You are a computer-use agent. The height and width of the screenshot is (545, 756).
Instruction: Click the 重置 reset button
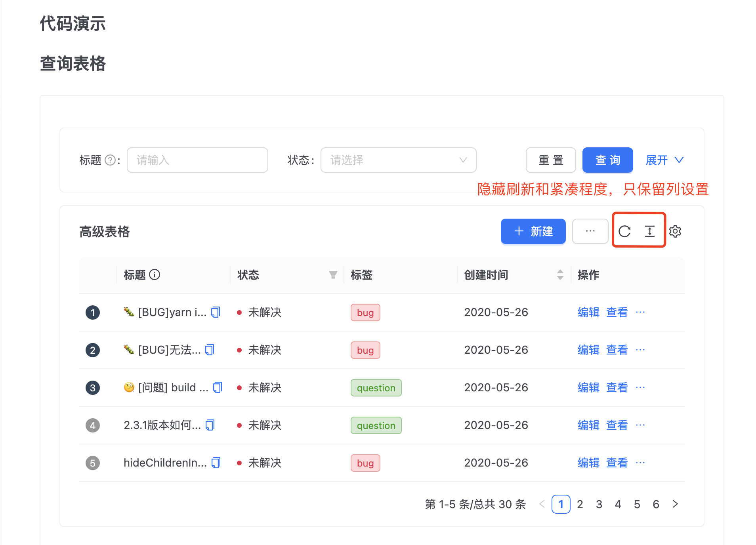550,160
